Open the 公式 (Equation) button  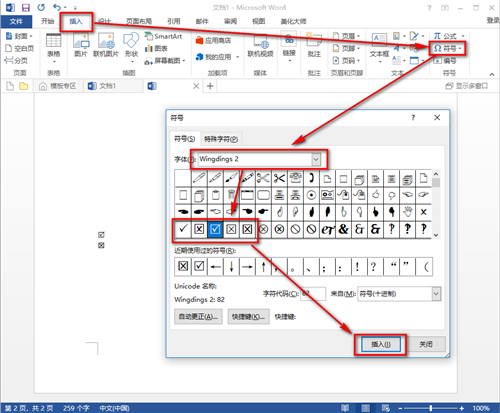(x=449, y=36)
